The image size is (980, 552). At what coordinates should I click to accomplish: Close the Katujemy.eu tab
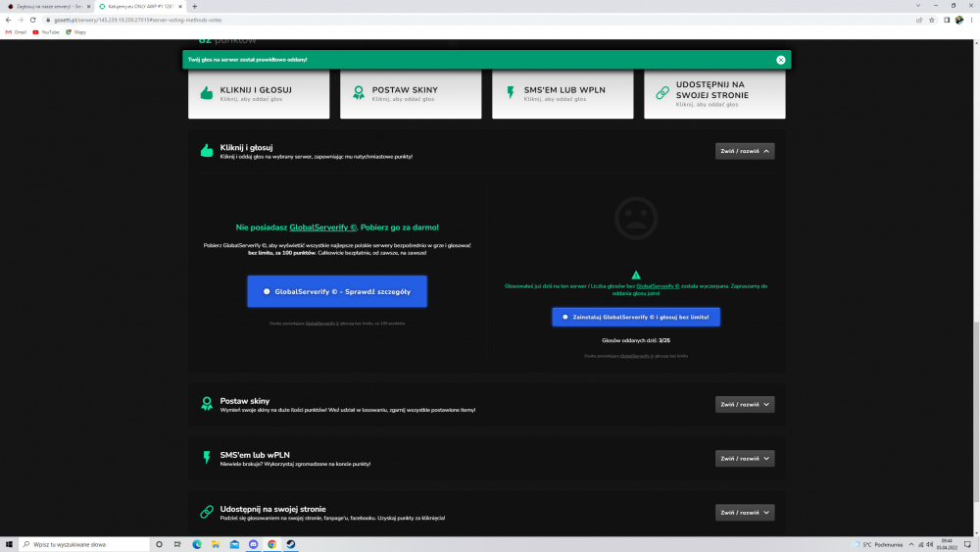180,6
